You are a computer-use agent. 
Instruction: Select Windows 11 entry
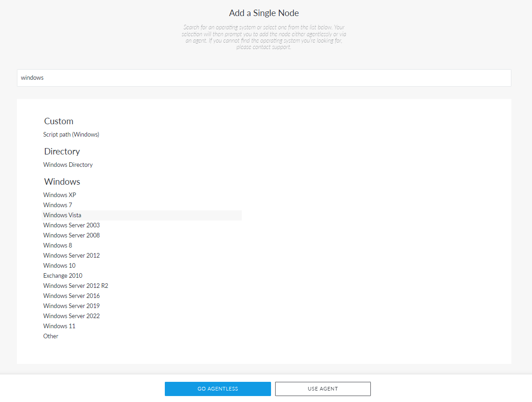coord(60,326)
